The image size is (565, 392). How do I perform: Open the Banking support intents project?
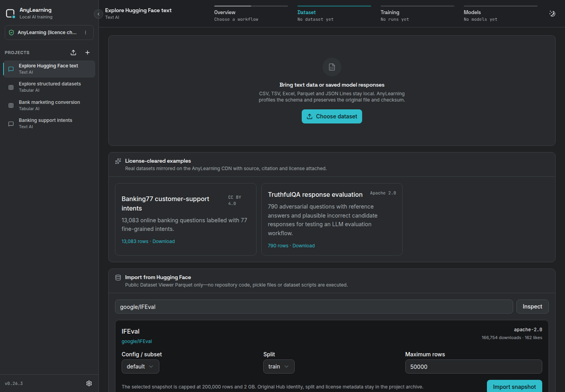click(x=49, y=123)
